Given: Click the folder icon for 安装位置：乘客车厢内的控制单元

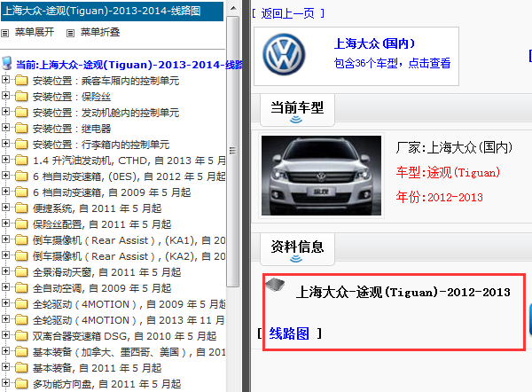Looking at the screenshot, I should pyautogui.click(x=21, y=81).
